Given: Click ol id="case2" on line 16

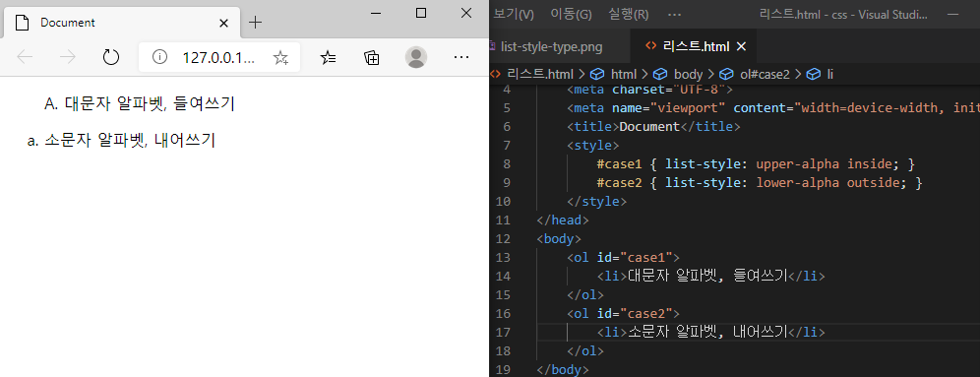Looking at the screenshot, I should [623, 314].
